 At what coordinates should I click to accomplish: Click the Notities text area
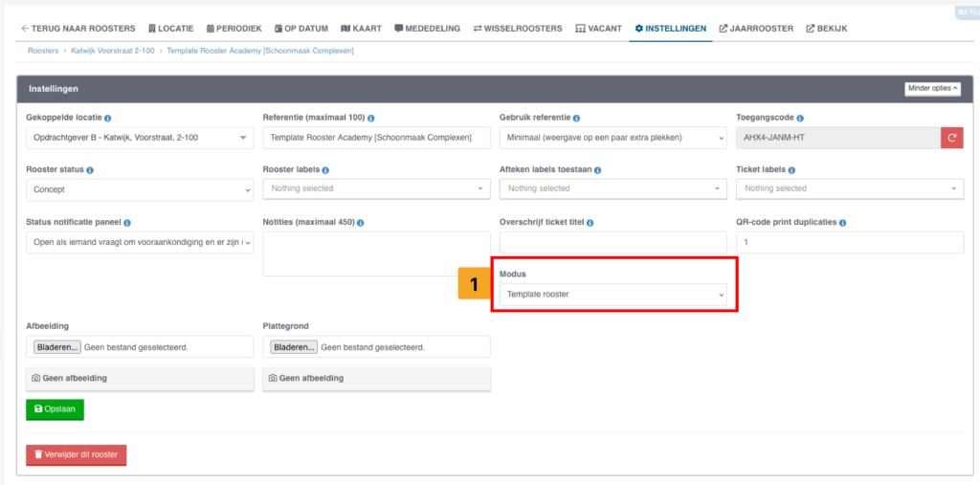coord(376,254)
